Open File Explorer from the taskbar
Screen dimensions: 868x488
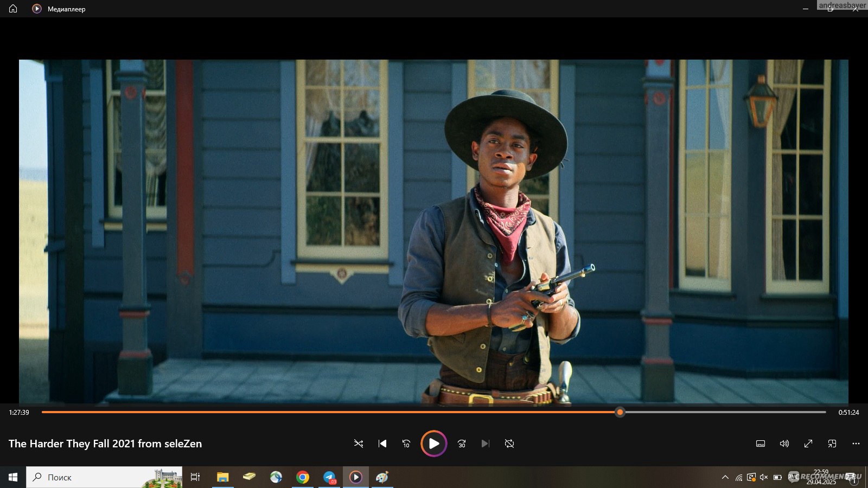(222, 477)
